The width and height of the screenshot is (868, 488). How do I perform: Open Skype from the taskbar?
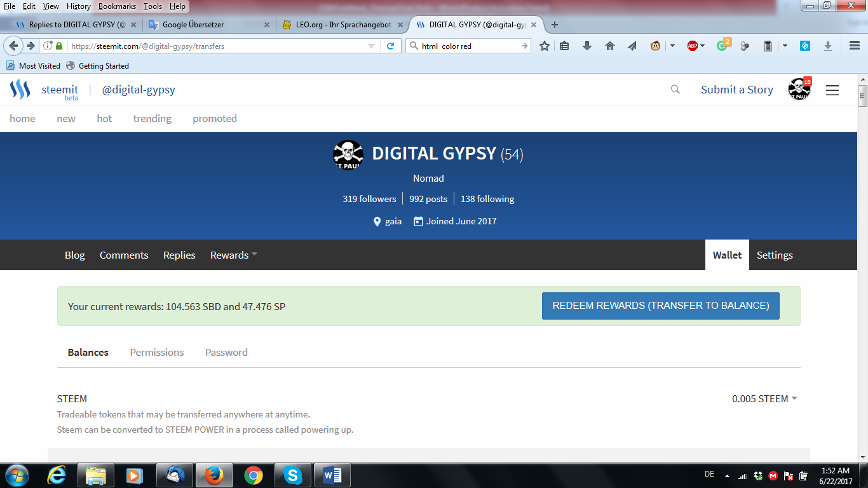pos(292,475)
